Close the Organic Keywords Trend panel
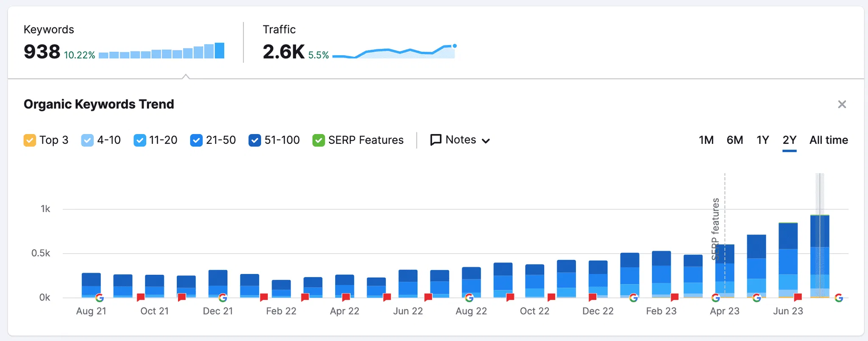This screenshot has height=341, width=868. 842,104
